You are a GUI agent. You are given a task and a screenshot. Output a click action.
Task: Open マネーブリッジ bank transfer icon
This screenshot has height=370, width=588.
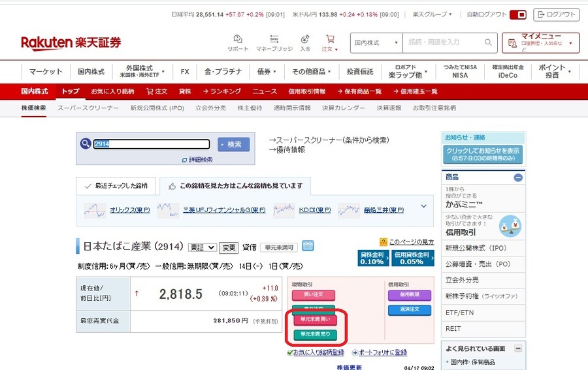tap(274, 42)
